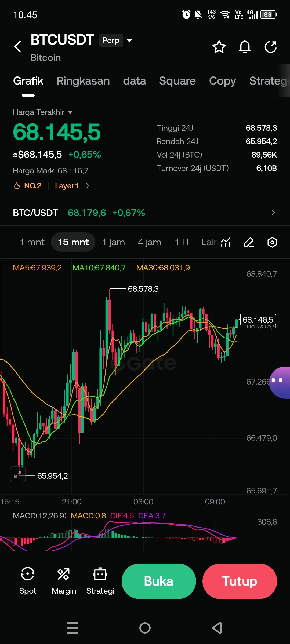Open price alert bell icon

click(245, 47)
